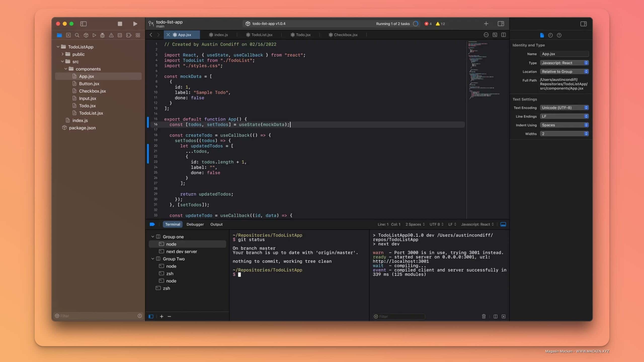Collapse the src folder
Viewport: 644px width, 362px height.
[62, 61]
